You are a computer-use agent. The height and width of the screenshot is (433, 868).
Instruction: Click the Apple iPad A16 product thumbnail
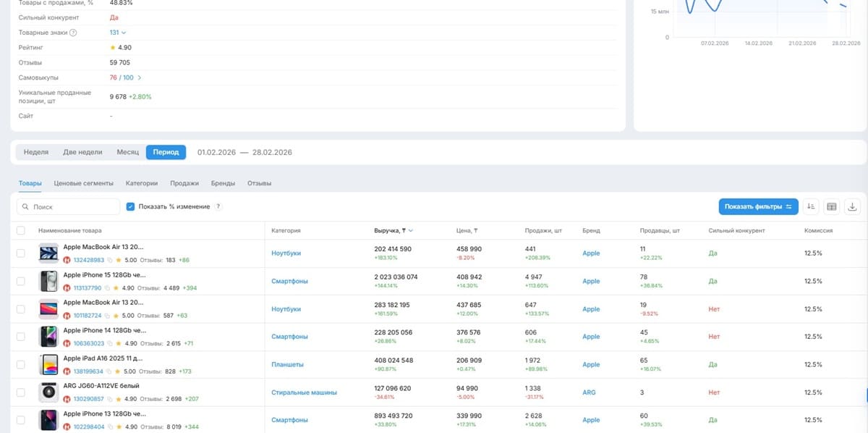[48, 364]
